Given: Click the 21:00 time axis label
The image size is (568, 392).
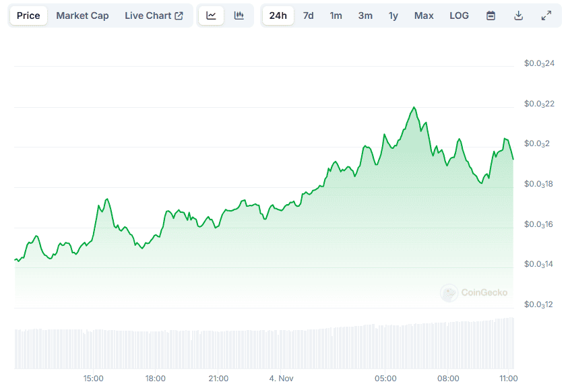Looking at the screenshot, I should click(218, 379).
